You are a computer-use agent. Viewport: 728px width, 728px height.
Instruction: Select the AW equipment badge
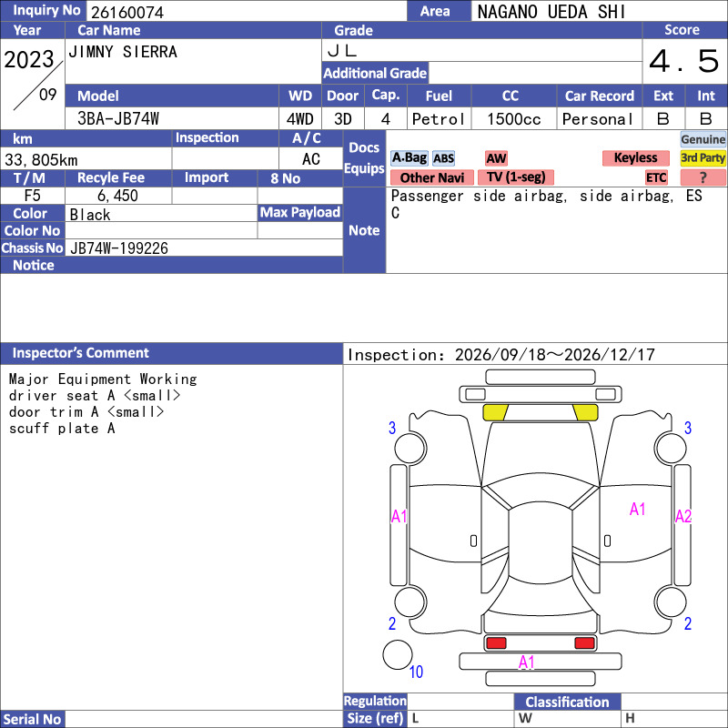(496, 158)
